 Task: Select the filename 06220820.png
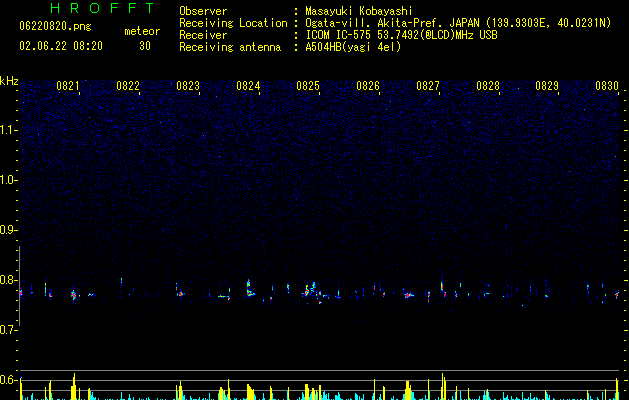click(55, 26)
